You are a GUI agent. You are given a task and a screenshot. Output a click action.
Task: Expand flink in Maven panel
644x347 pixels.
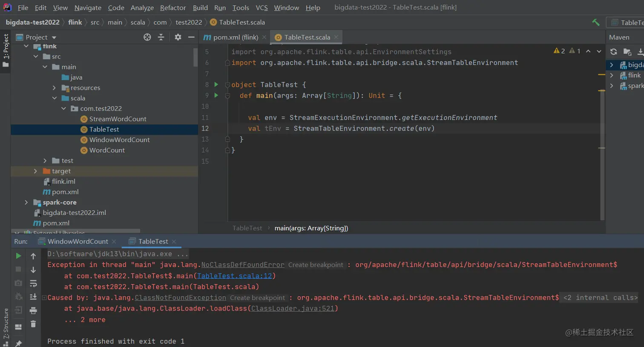(612, 75)
